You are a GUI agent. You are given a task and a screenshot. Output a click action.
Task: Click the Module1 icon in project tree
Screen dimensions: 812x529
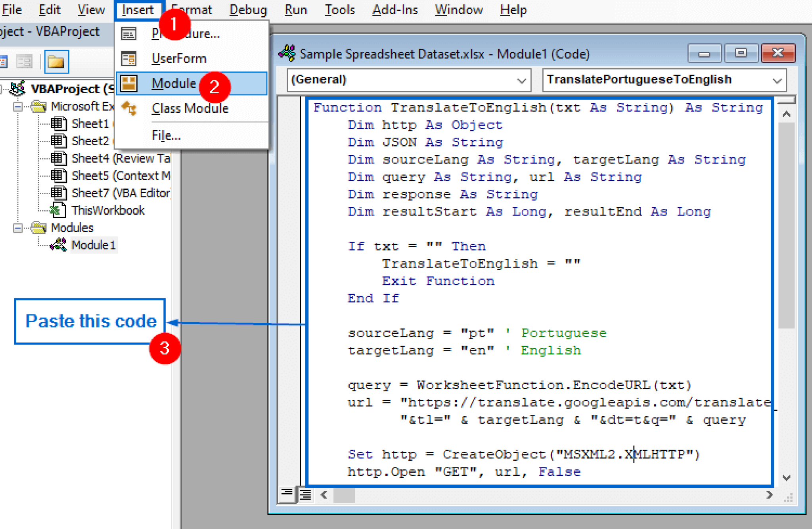click(x=58, y=245)
